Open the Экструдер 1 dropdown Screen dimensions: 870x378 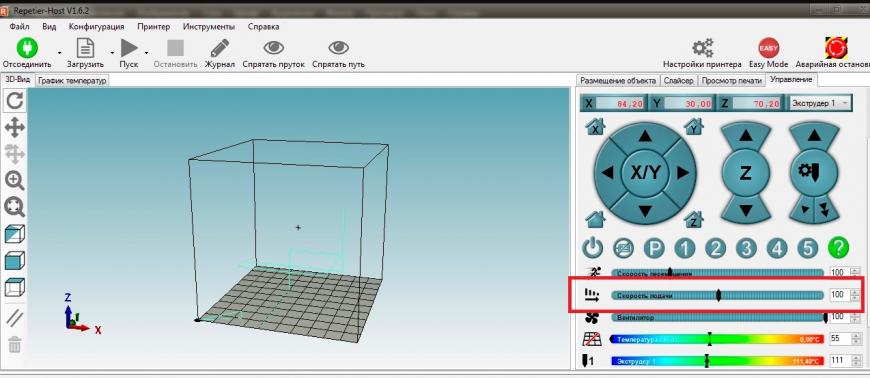820,103
